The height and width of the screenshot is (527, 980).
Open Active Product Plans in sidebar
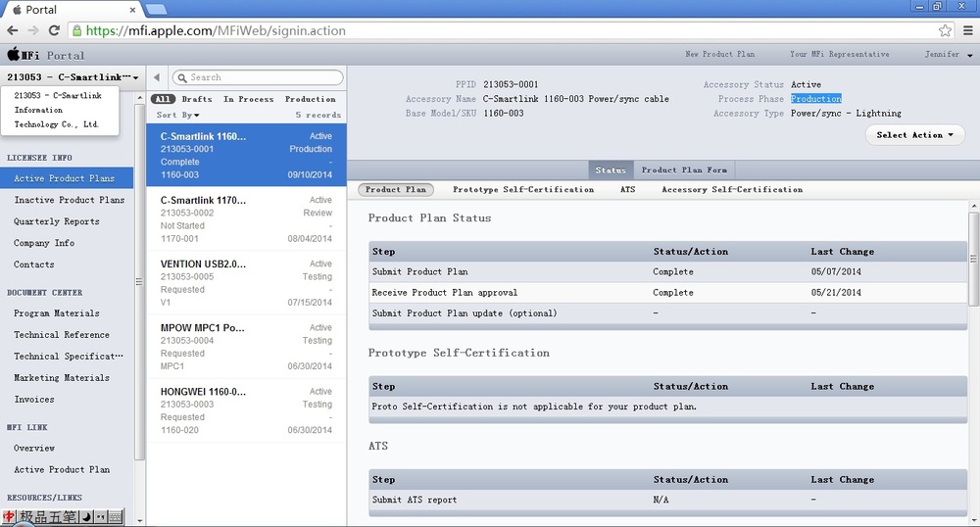67,178
